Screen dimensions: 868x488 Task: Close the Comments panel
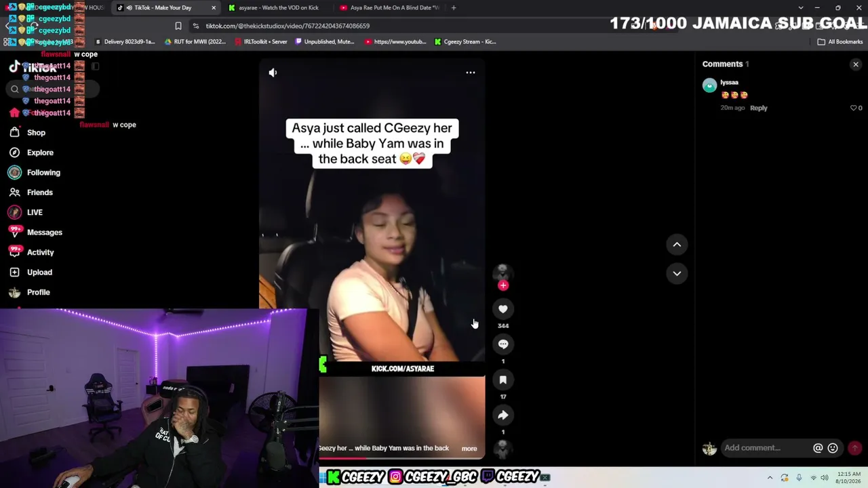[856, 64]
